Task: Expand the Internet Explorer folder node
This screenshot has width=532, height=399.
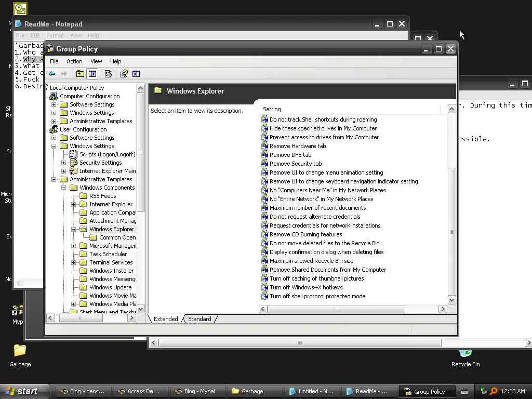Action: [x=73, y=204]
